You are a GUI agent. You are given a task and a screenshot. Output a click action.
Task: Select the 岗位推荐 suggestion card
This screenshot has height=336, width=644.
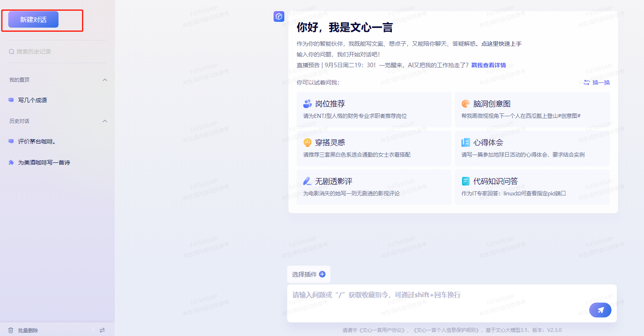374,110
